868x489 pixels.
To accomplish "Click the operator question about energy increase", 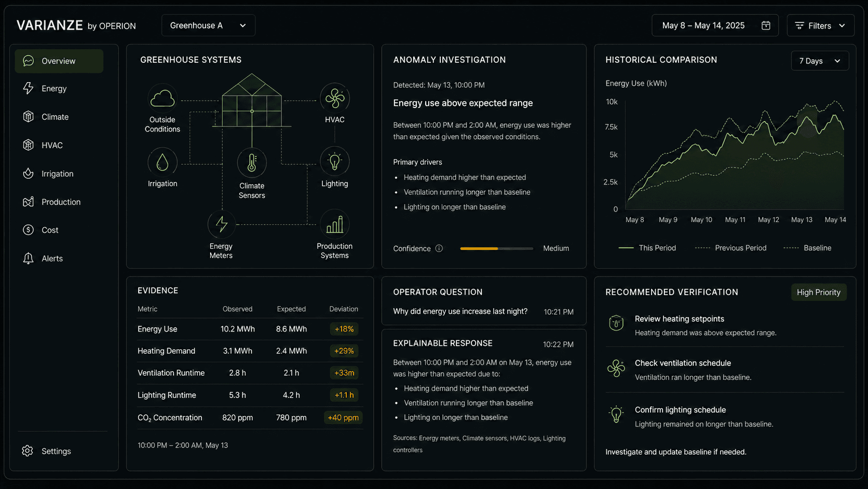I will point(460,311).
